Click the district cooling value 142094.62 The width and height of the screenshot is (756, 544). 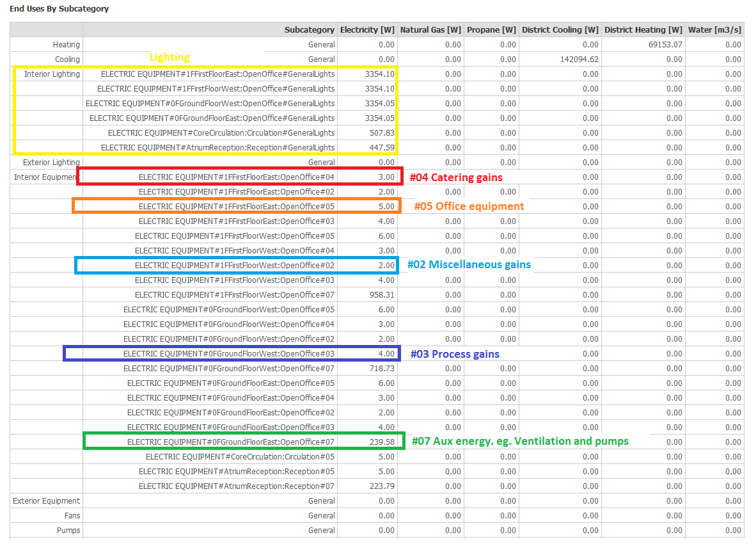(577, 60)
